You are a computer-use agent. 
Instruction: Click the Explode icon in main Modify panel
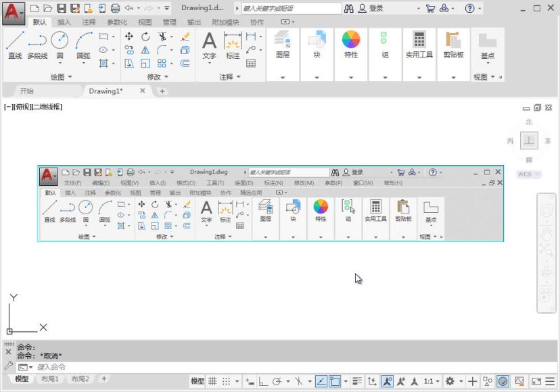point(185,50)
